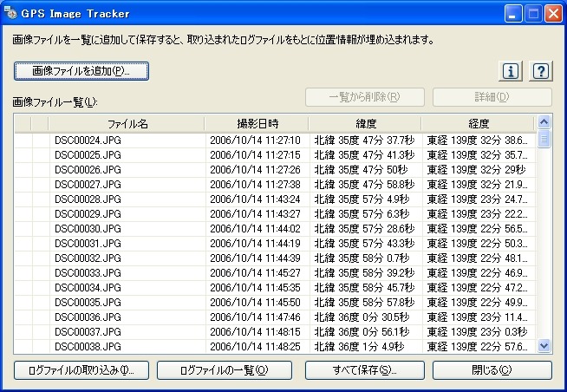Maximize the GPS Image Tracker window

click(x=533, y=13)
